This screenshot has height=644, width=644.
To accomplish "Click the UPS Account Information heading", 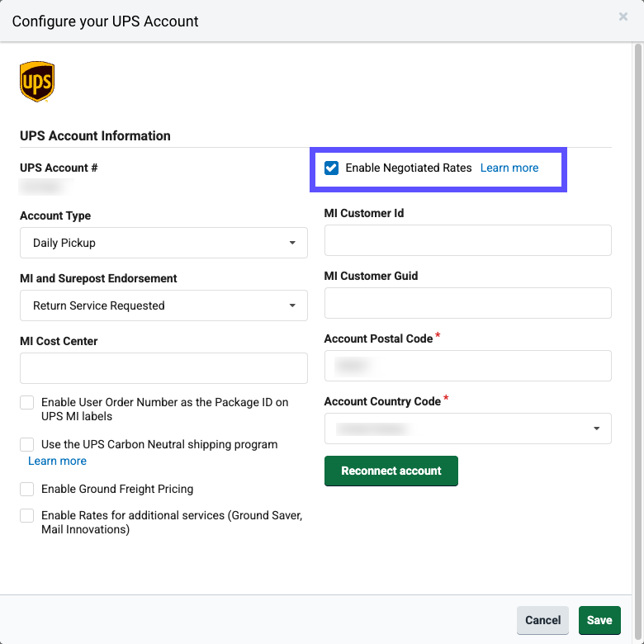I will (95, 136).
